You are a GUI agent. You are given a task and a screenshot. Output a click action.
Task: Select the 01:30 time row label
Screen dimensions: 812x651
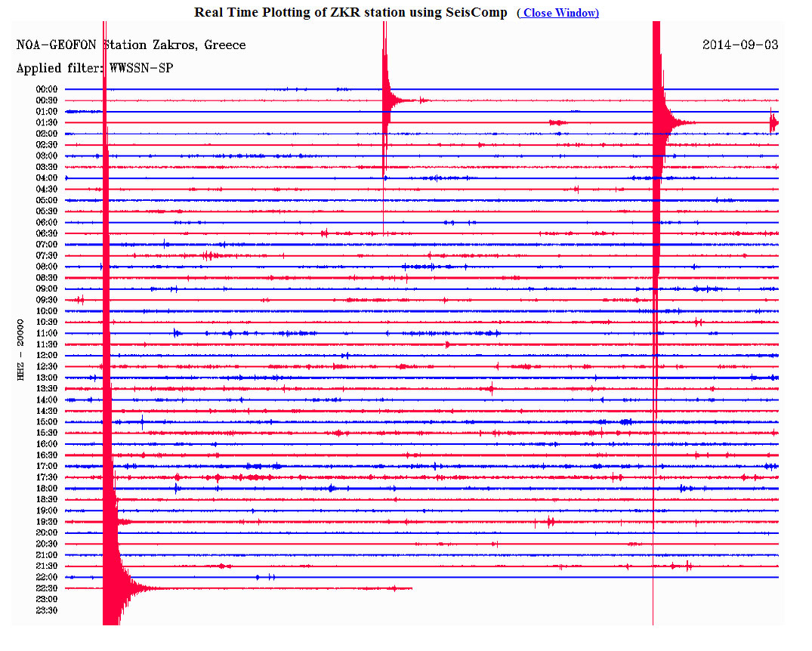(47, 122)
